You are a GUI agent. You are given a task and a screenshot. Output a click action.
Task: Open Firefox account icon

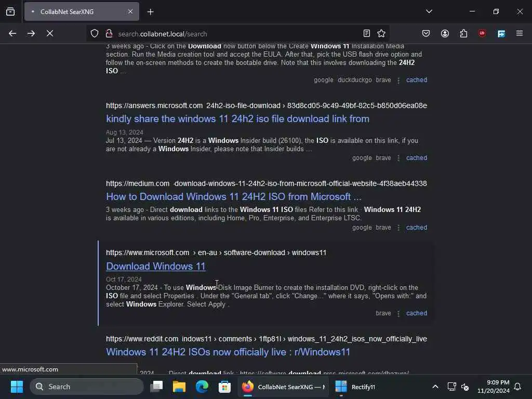click(x=445, y=33)
